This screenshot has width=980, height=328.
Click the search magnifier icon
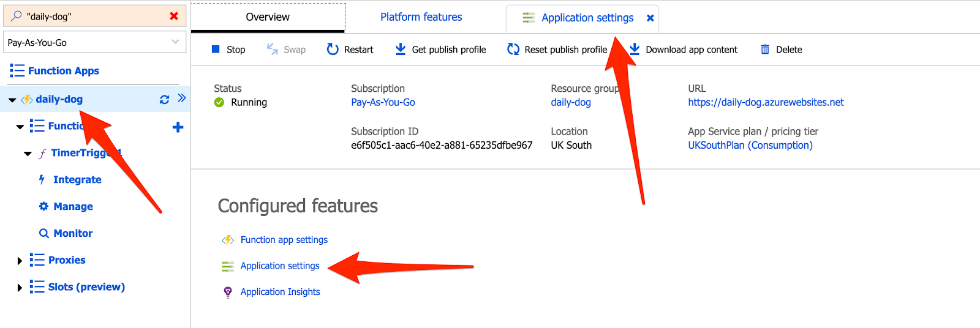tap(17, 16)
